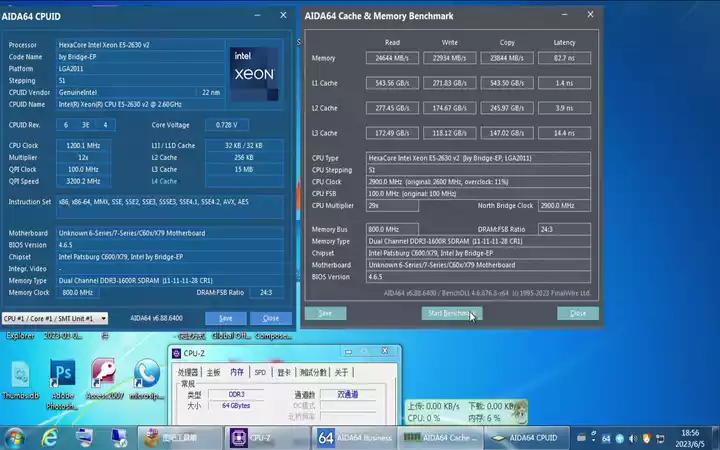Click the AIDA64 tray icon
The width and height of the screenshot is (720, 450).
(x=606, y=439)
